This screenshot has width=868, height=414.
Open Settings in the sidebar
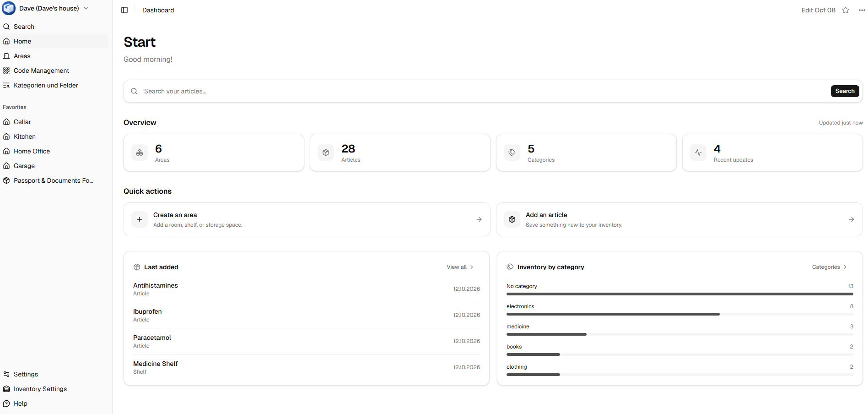(55, 374)
